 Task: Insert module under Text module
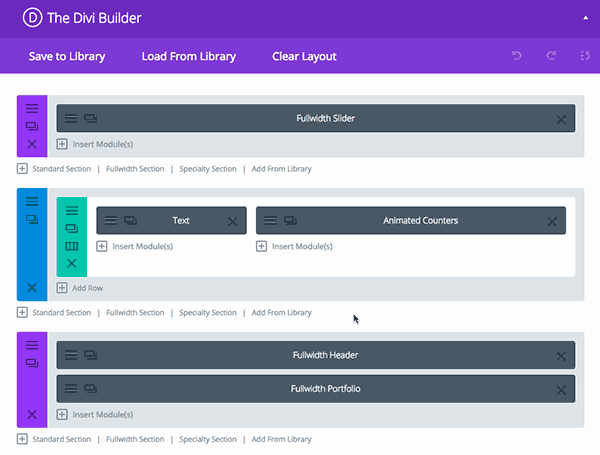click(135, 246)
